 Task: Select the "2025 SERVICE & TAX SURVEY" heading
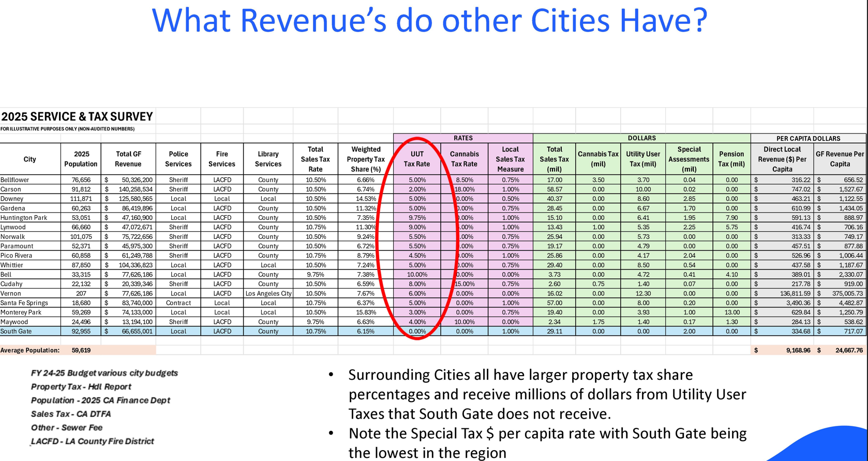point(77,116)
